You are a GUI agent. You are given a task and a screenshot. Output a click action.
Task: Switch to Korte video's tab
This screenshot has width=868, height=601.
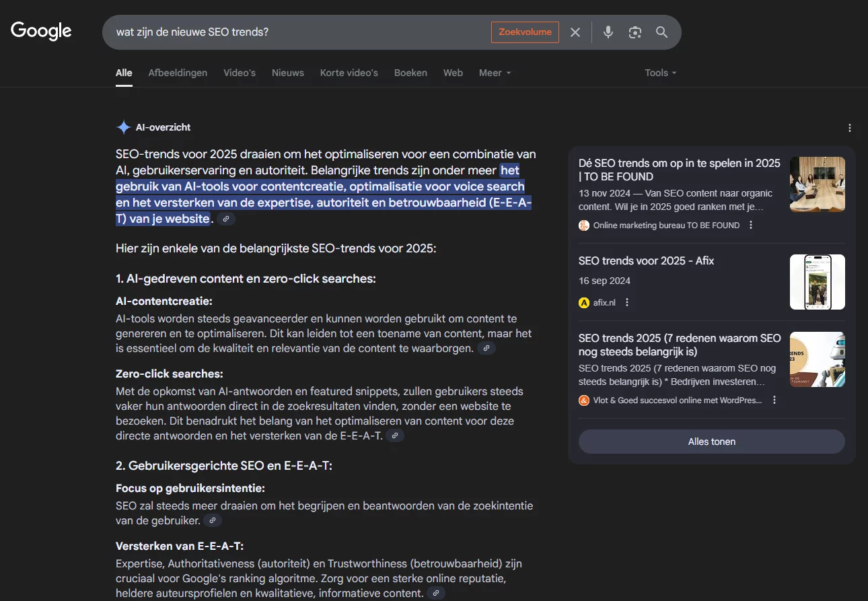(x=349, y=73)
